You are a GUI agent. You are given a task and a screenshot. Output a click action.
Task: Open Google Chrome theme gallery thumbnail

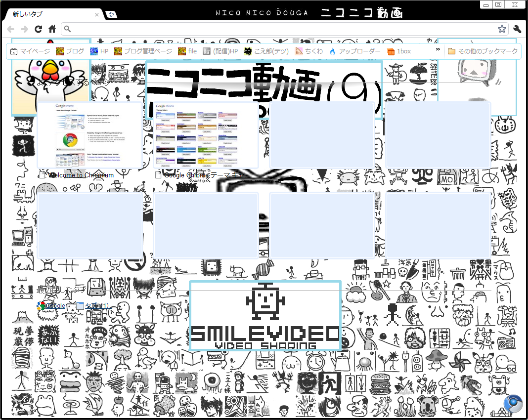pyautogui.click(x=206, y=135)
